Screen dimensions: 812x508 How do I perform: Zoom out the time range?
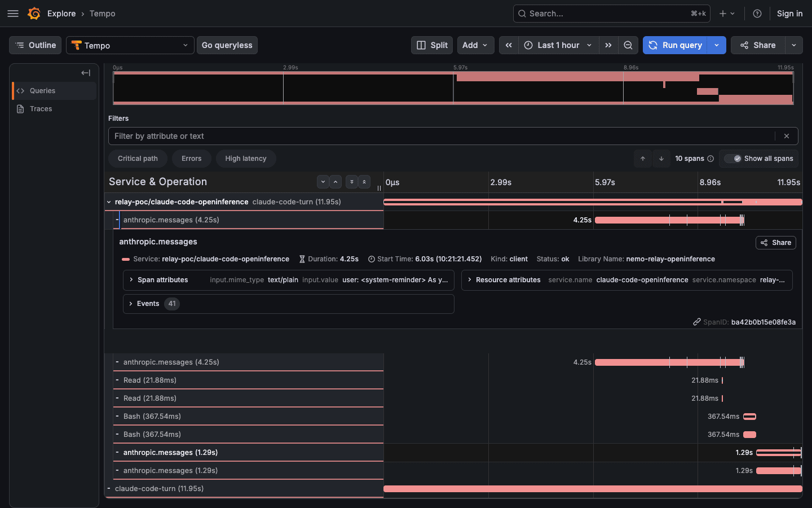[x=628, y=45]
